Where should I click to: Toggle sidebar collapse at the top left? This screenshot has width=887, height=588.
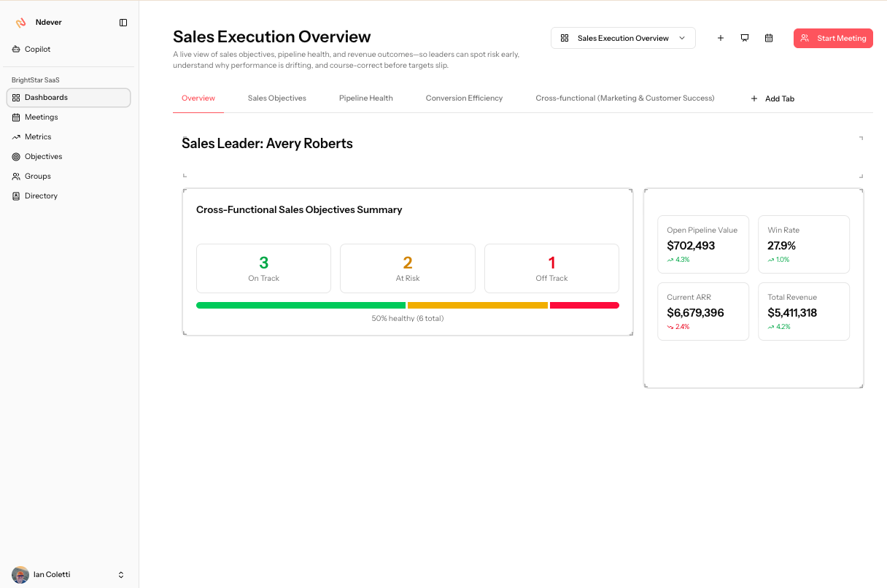point(123,22)
